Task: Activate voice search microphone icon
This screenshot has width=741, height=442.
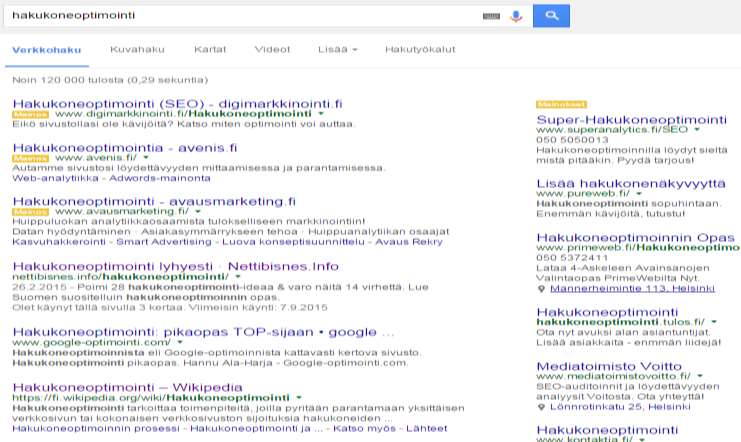Action: [516, 16]
